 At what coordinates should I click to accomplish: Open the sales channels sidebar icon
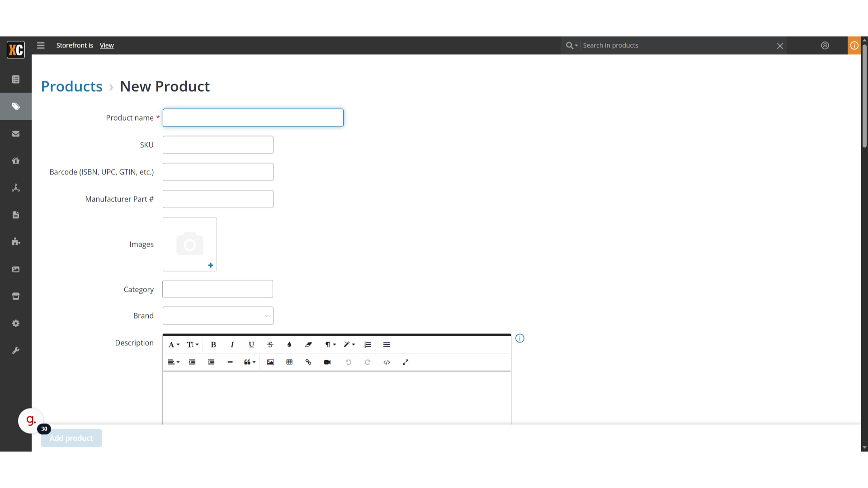(x=16, y=188)
